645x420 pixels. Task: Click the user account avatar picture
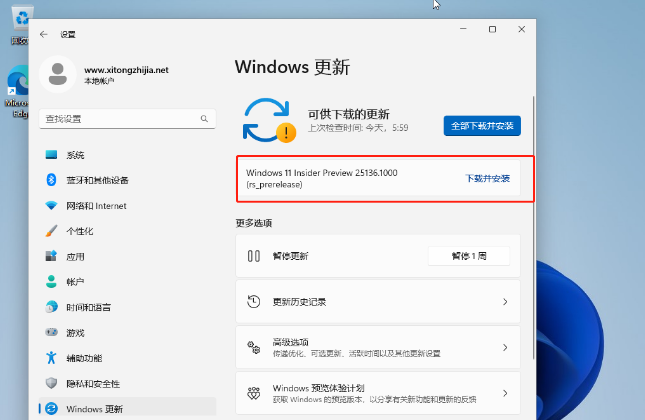[59, 74]
